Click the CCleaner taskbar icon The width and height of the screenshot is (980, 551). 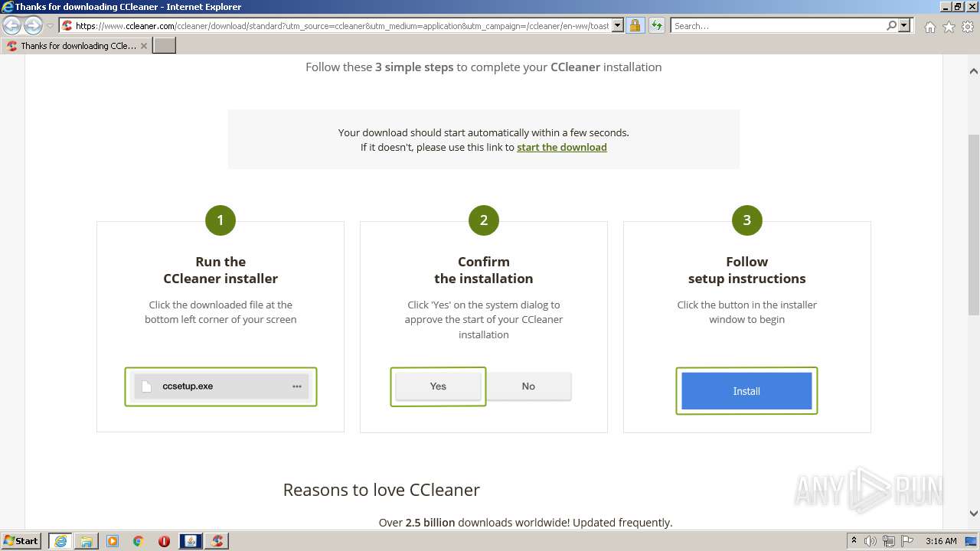coord(217,541)
